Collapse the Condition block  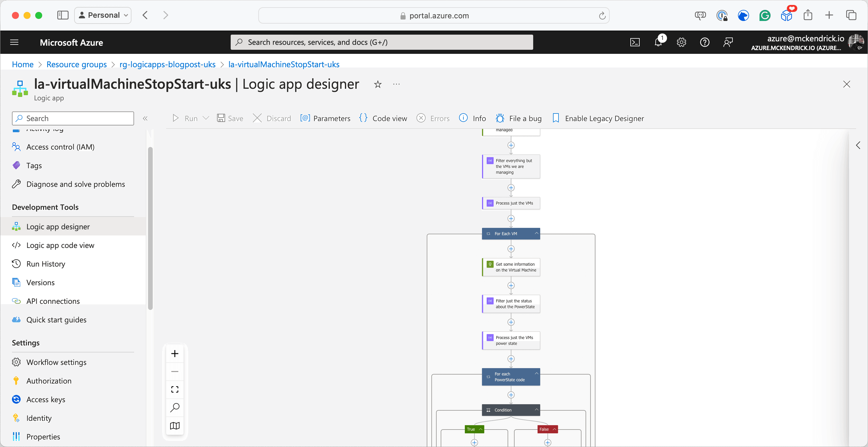pos(536,409)
